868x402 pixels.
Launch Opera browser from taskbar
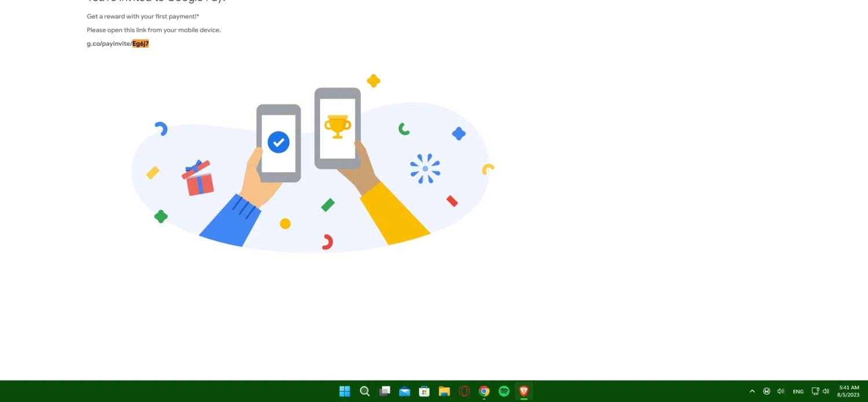pos(464,391)
